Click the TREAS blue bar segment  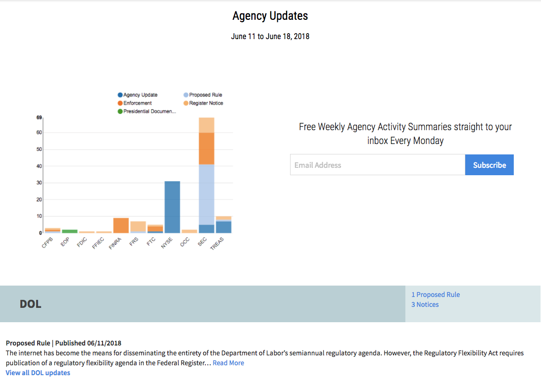224,227
